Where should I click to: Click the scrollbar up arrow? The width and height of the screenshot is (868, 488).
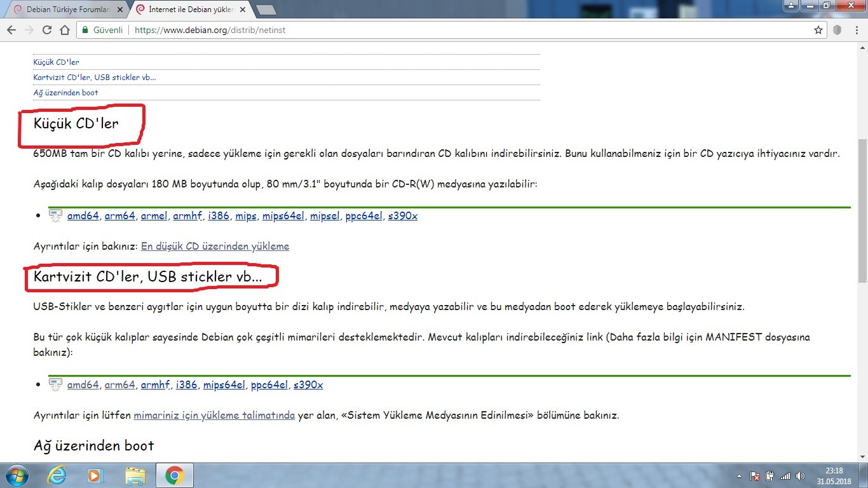[862, 48]
